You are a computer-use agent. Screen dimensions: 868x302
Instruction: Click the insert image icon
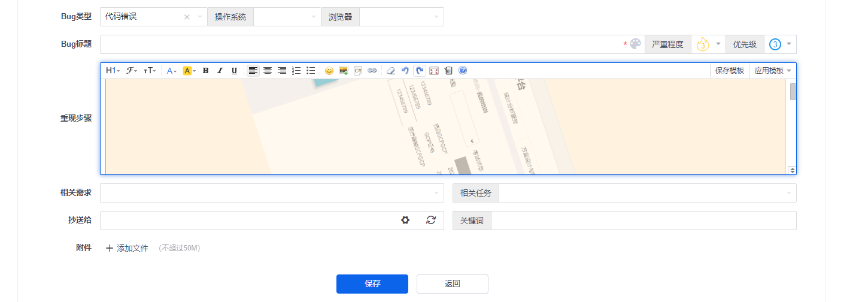point(343,71)
